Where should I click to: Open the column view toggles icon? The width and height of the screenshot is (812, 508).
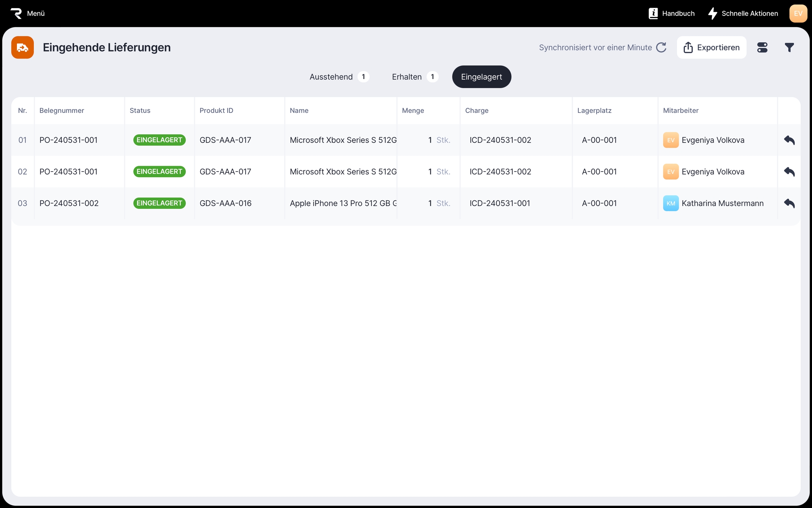762,47
